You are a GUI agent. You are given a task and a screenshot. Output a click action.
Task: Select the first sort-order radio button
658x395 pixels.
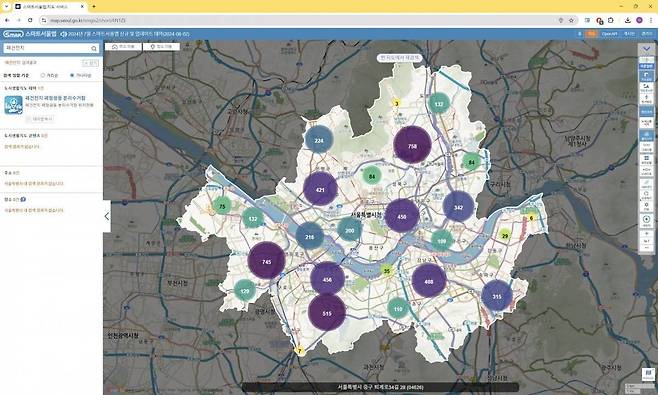(x=43, y=76)
